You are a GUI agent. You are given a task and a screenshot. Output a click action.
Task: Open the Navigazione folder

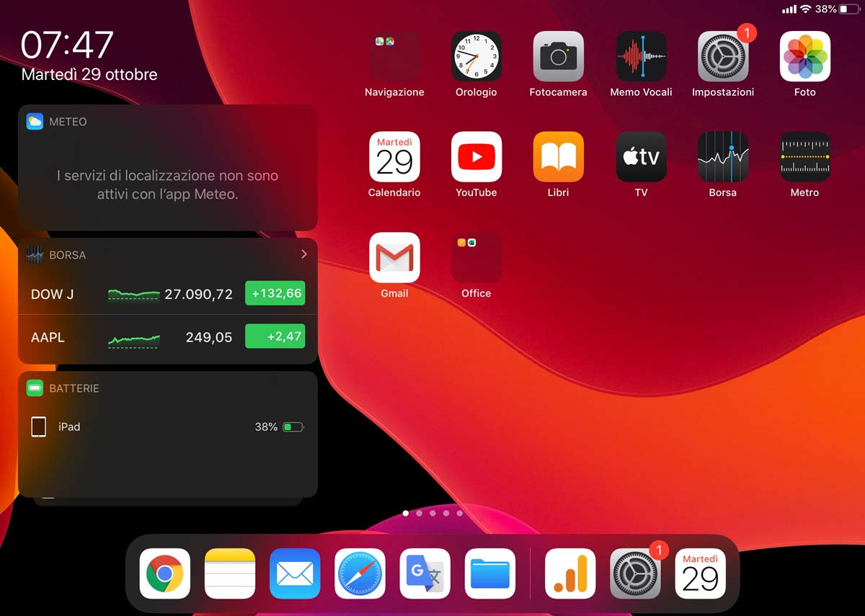click(394, 56)
